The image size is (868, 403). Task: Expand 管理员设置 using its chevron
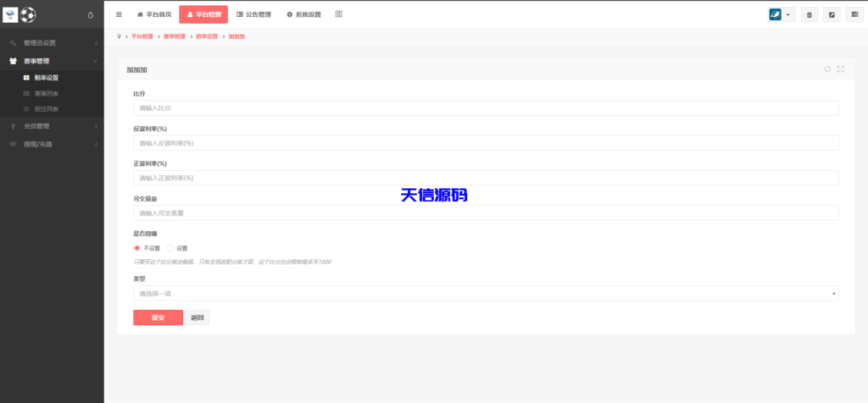96,42
